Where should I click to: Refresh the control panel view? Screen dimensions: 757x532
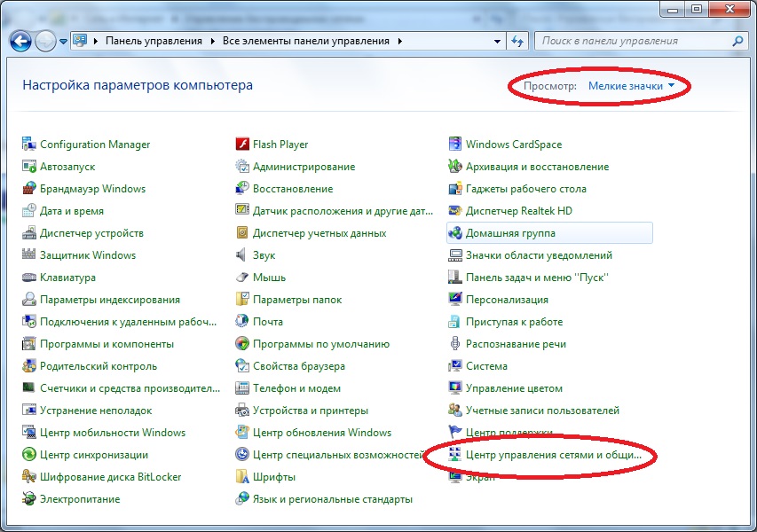pos(517,41)
